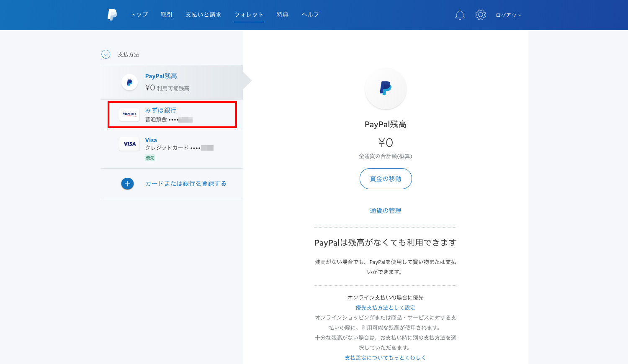Open 支払設定についてもっとくわしく link
Image resolution: width=628 pixels, height=364 pixels.
click(386, 358)
